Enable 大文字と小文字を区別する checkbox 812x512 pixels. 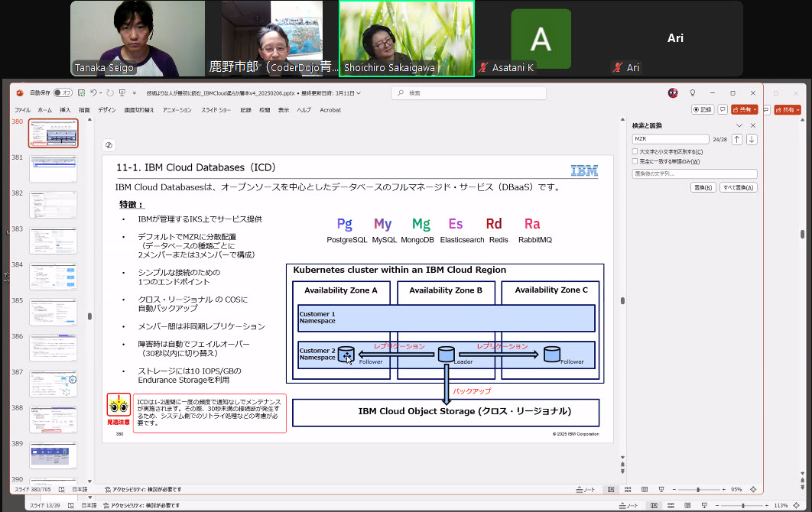635,151
